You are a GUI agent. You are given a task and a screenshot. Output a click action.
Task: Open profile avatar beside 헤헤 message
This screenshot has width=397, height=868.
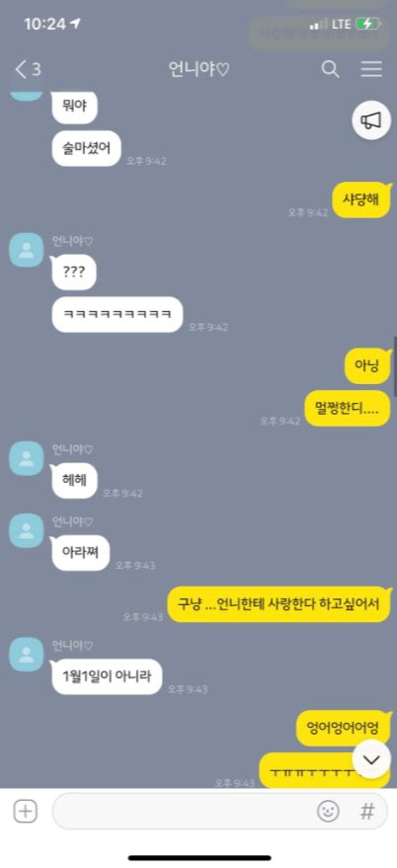(27, 458)
